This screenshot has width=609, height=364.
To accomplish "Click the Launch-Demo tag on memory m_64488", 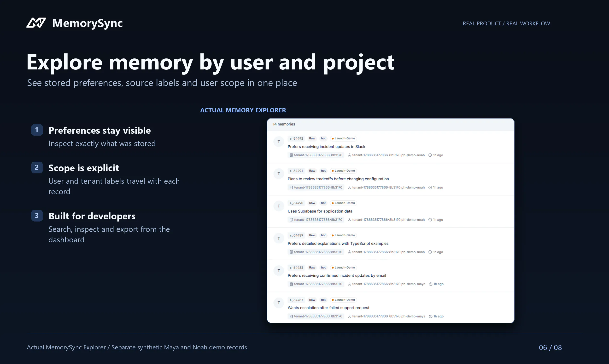I will [x=343, y=267].
